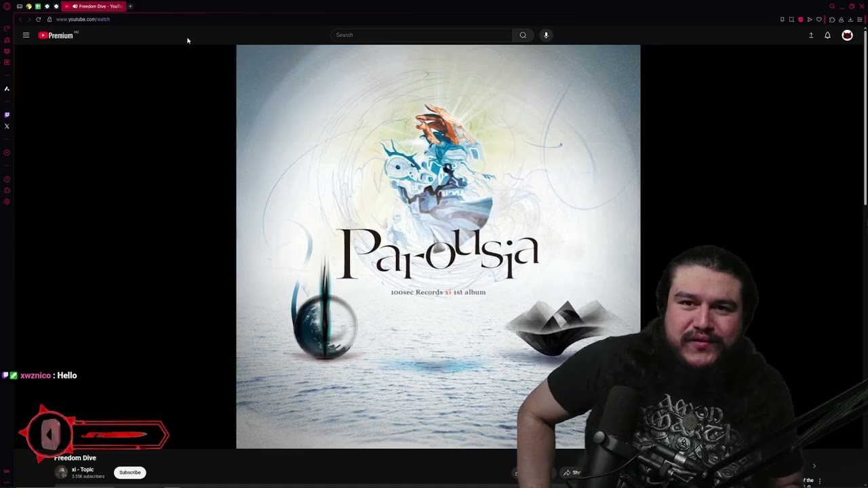Screen dimensions: 868x488
Task: Open the YouTube guide hamburger menu
Action: 26,35
